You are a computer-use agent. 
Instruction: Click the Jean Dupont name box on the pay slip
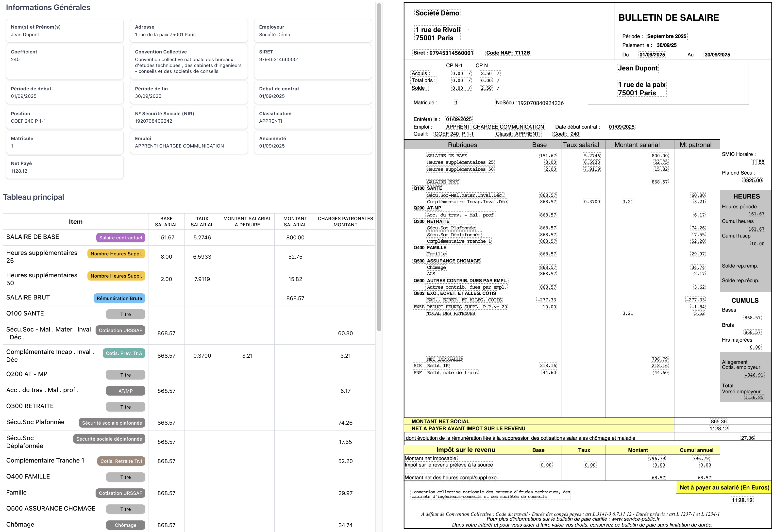coord(638,68)
